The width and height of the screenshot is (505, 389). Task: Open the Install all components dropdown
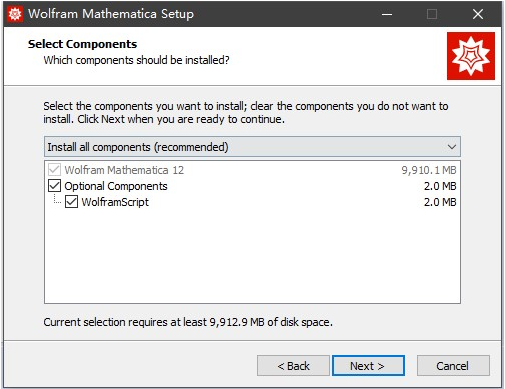[252, 147]
